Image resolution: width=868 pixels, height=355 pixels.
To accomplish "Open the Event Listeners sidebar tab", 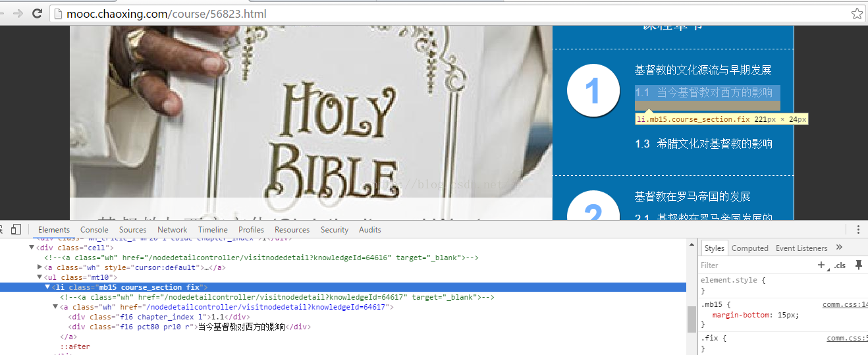I will point(801,248).
